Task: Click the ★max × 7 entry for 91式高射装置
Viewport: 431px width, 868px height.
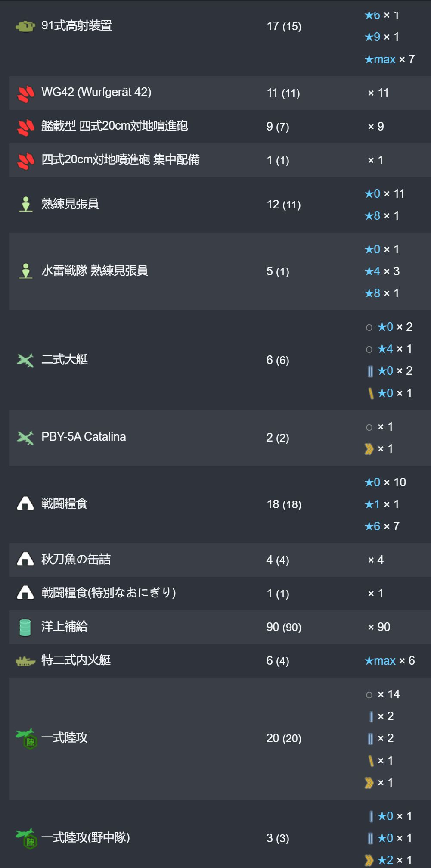Action: pos(390,59)
